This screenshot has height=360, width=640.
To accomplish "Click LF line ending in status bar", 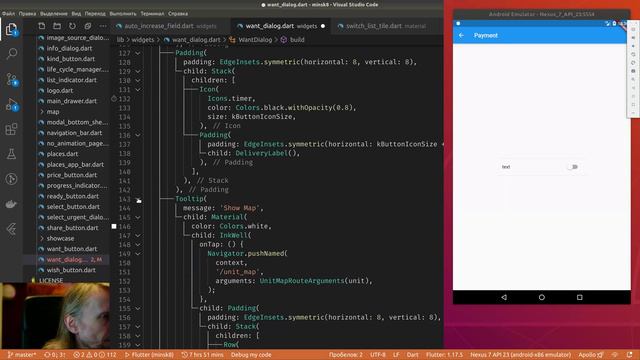I will [x=396, y=355].
